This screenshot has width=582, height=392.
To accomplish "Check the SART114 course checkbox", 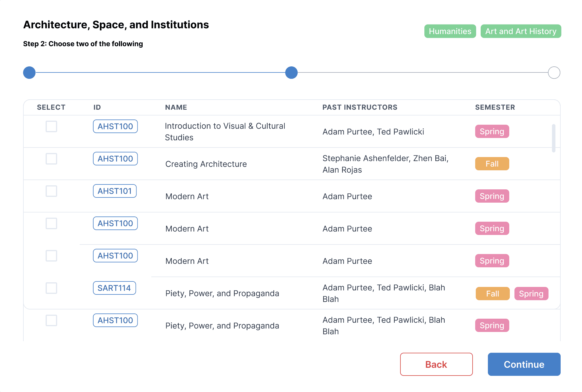I will [x=51, y=288].
